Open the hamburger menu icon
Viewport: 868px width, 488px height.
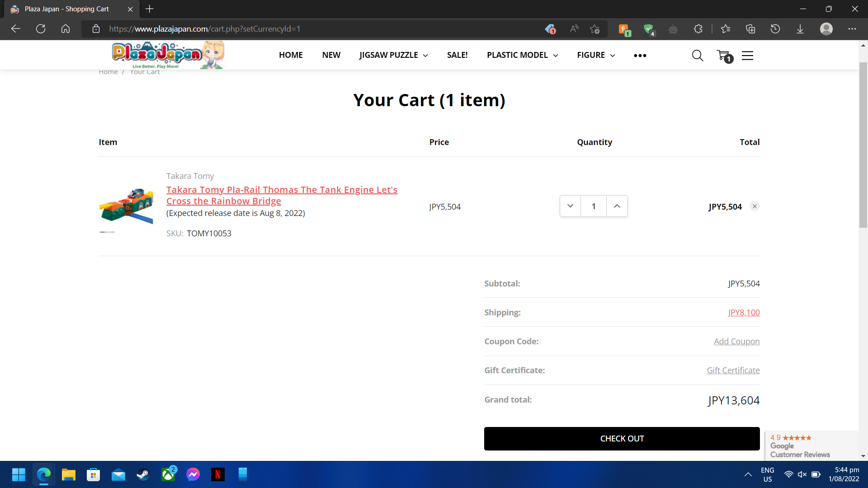click(747, 56)
